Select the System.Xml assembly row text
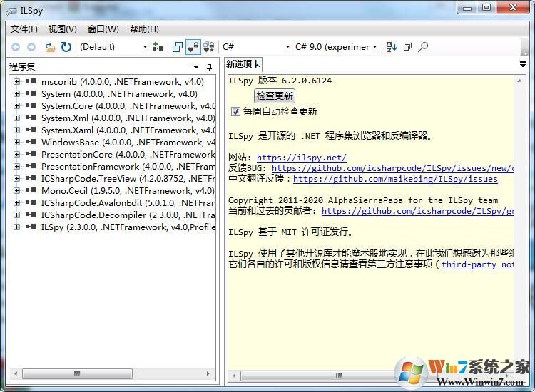Viewport: 535px width, 392px height. click(x=128, y=118)
